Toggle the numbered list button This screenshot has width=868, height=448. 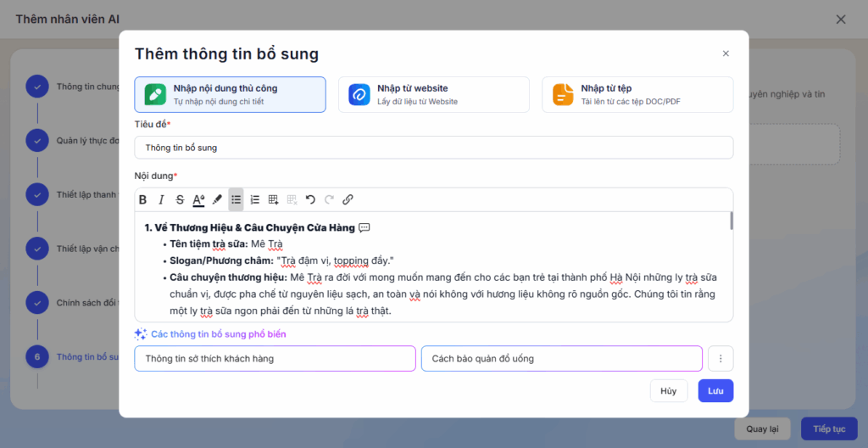point(254,200)
